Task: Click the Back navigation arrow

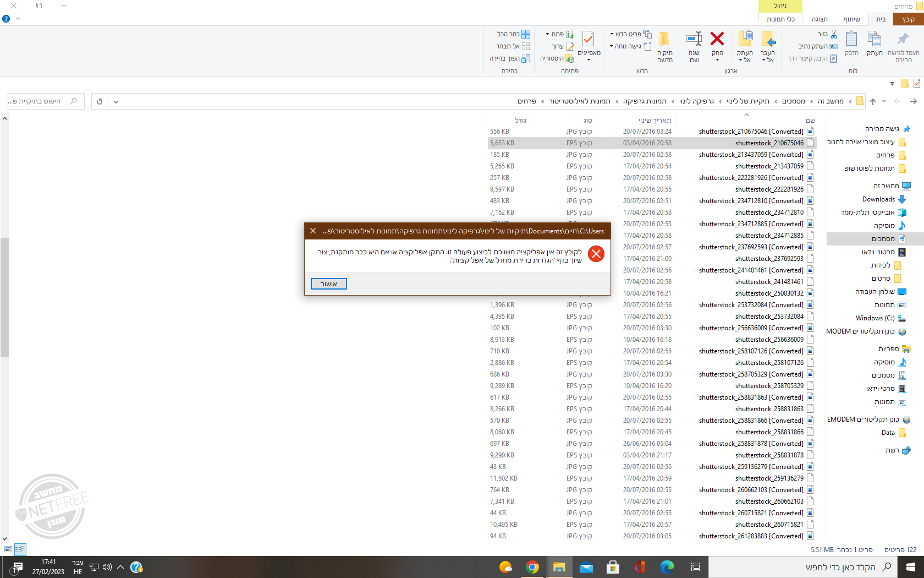Action: coord(914,101)
